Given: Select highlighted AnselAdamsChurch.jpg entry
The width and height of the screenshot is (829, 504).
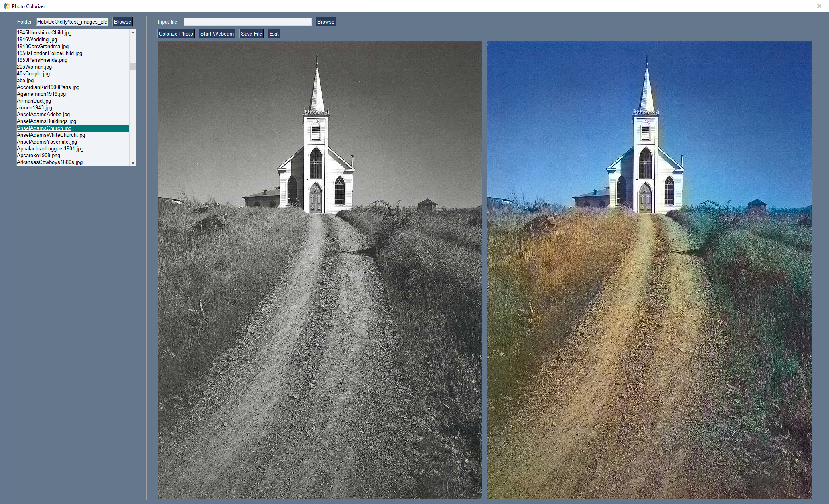Looking at the screenshot, I should coord(73,128).
